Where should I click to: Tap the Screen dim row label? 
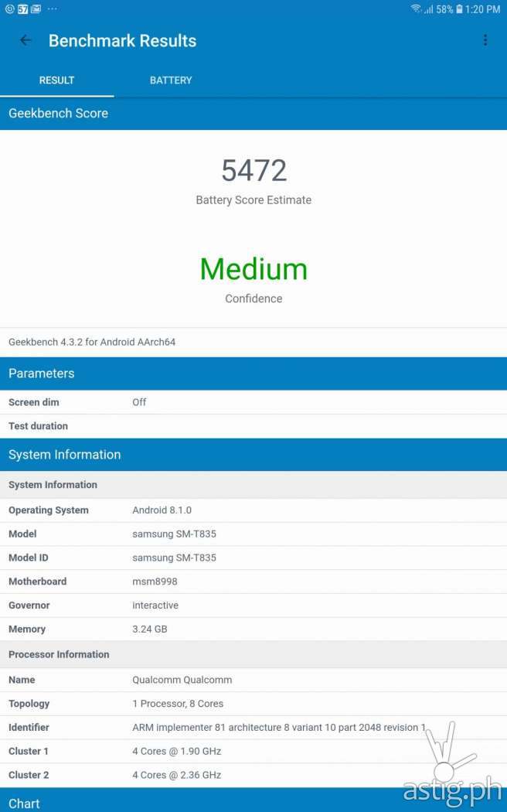[34, 402]
